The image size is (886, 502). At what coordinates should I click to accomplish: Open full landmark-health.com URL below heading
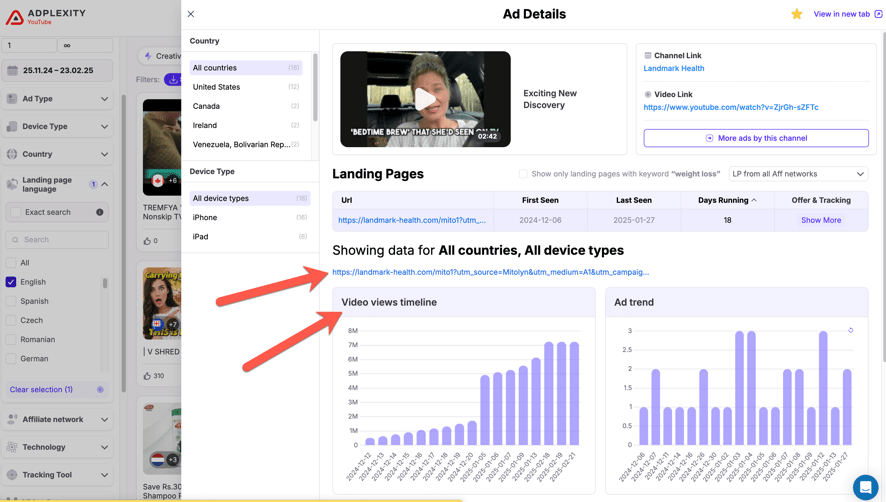click(490, 272)
